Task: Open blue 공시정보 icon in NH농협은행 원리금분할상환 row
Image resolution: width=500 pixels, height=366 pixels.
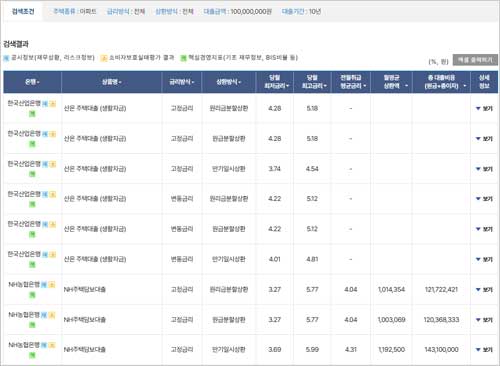Action: (x=44, y=285)
